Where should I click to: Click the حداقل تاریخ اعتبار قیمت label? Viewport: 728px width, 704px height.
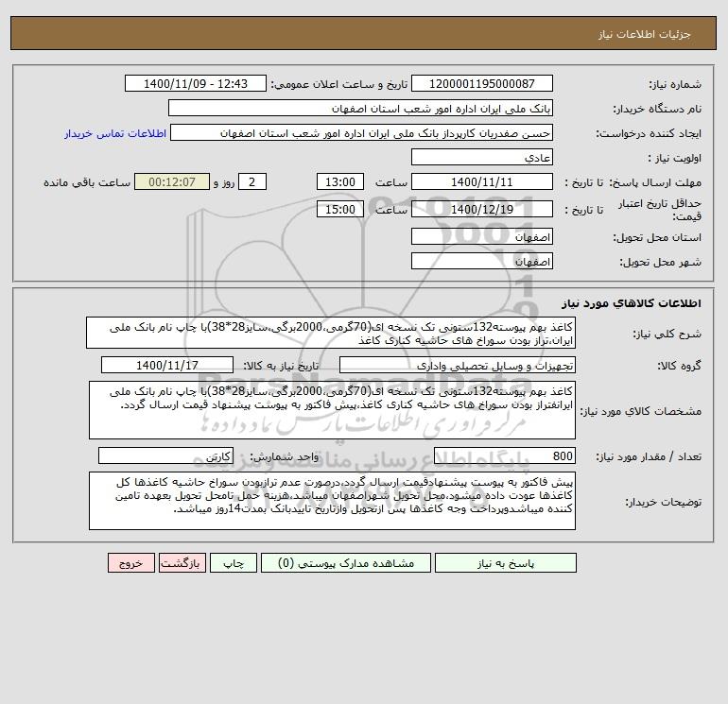click(659, 210)
